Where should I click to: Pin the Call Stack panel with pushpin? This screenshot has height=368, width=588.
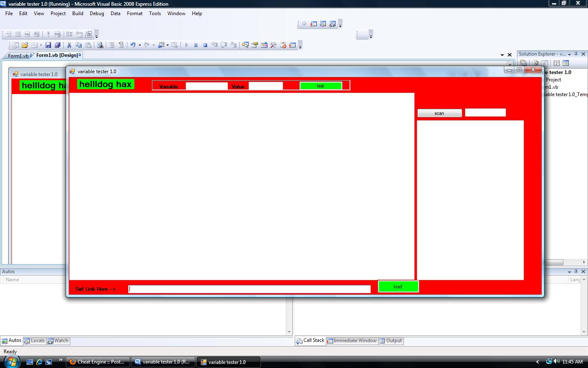[576, 272]
